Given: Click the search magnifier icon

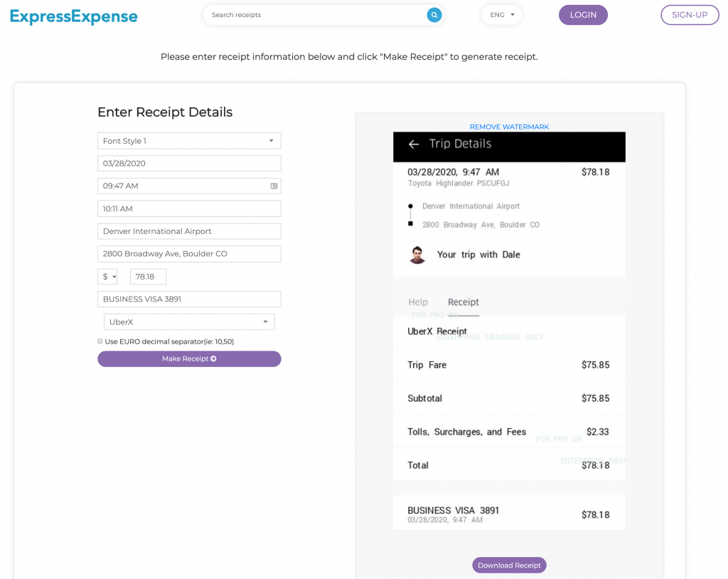Looking at the screenshot, I should pos(434,14).
